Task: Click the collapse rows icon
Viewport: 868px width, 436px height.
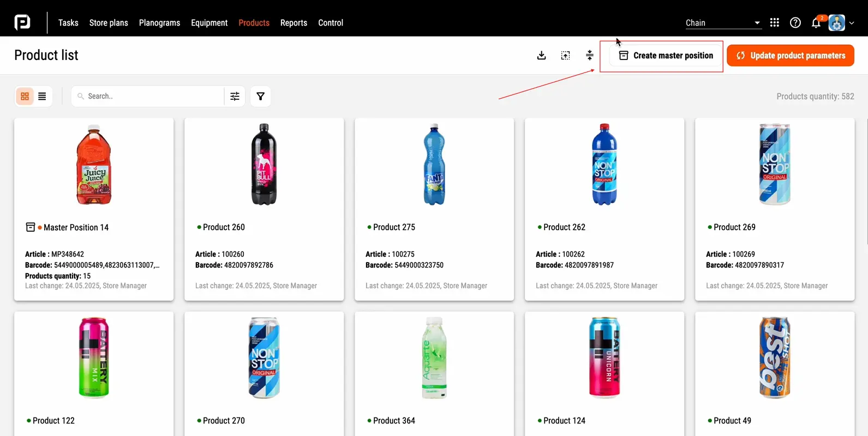Action: coord(589,56)
